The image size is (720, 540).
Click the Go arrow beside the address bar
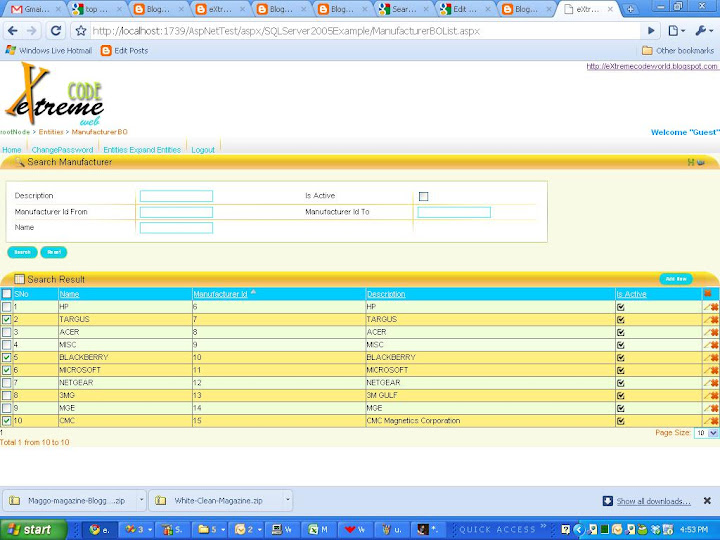[x=651, y=31]
